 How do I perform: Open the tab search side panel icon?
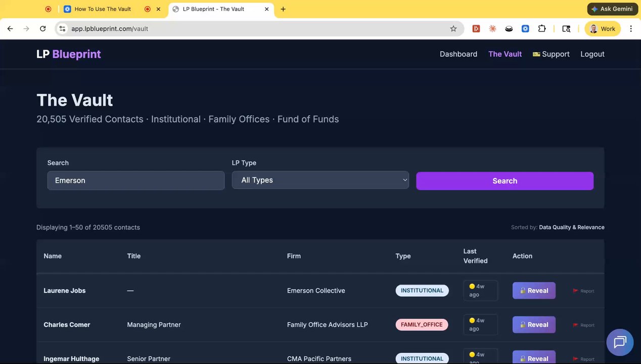(566, 29)
